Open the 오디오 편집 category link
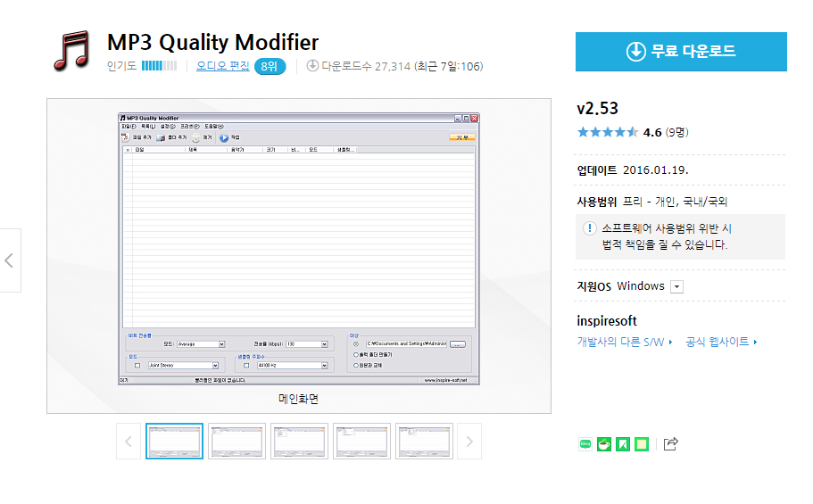This screenshot has width=813, height=504. tap(222, 66)
